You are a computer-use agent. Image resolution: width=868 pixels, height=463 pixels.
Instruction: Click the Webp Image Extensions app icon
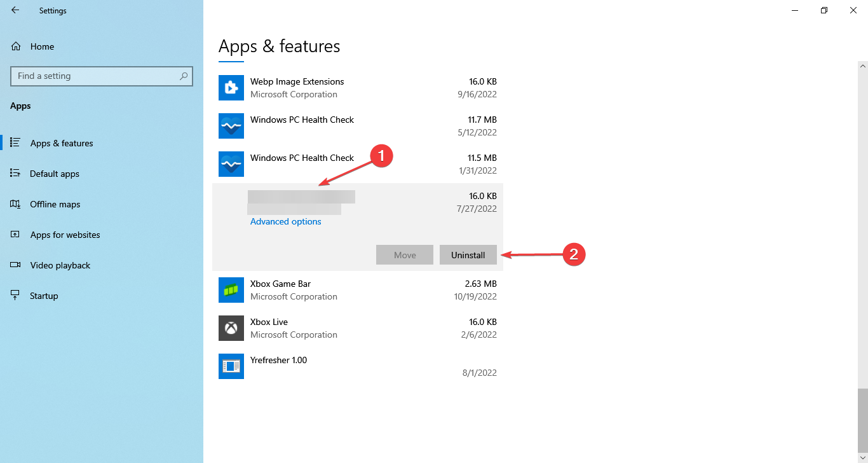coord(231,88)
